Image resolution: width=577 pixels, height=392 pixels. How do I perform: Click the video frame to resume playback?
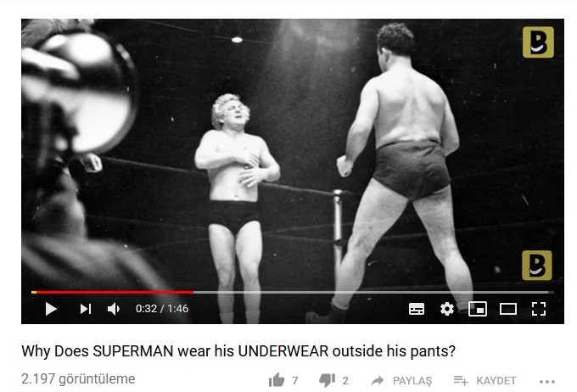(x=293, y=154)
